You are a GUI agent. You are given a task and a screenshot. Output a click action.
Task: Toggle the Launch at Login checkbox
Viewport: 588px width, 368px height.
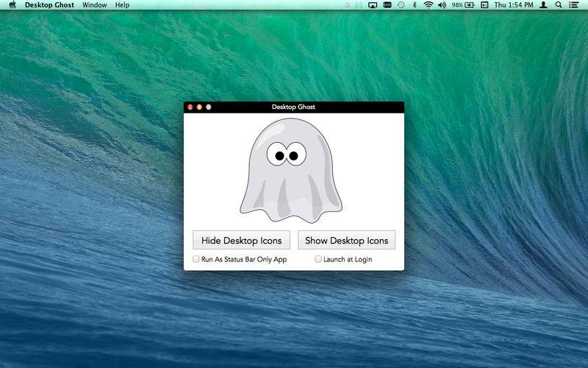click(318, 259)
